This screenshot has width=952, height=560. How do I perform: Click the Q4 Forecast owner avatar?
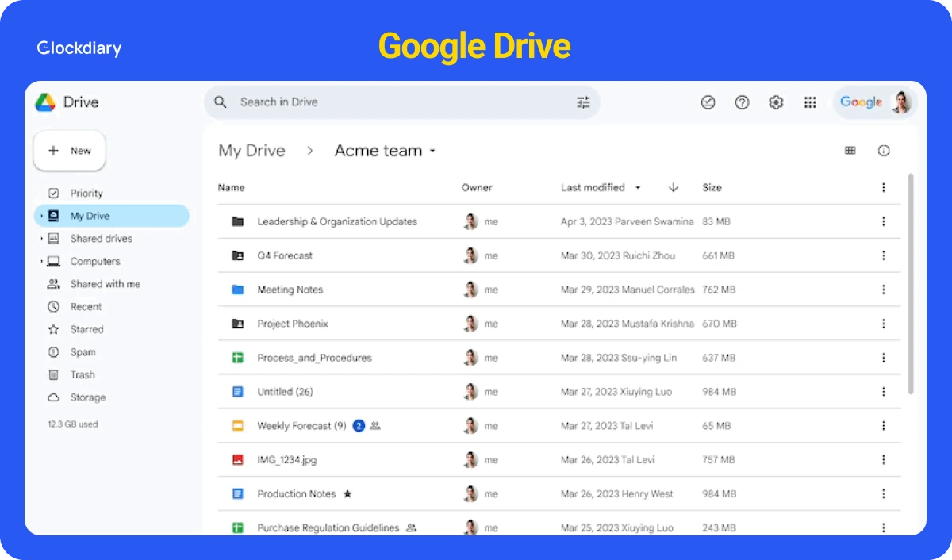pyautogui.click(x=470, y=255)
